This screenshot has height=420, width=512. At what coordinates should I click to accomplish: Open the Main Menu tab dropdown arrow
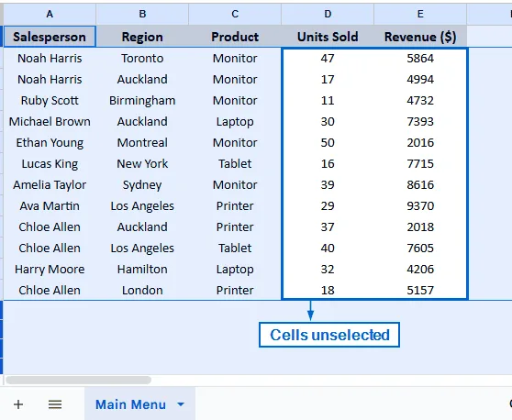click(181, 404)
